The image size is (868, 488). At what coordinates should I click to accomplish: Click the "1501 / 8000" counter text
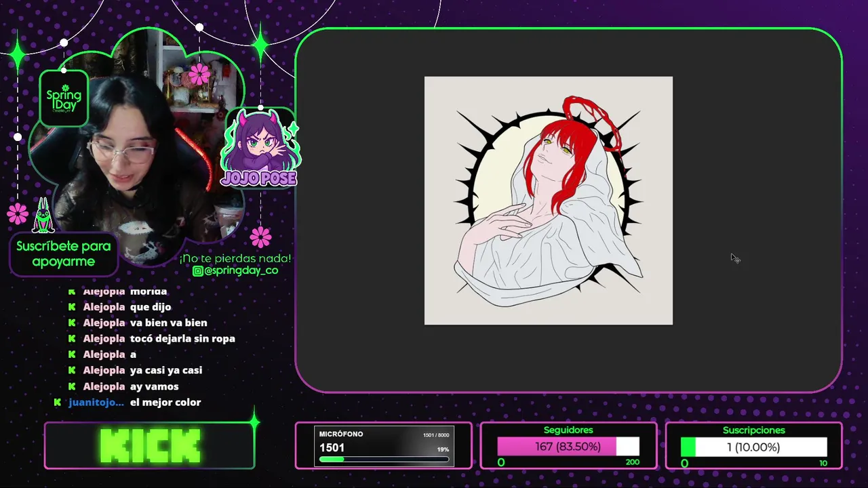pyautogui.click(x=436, y=435)
